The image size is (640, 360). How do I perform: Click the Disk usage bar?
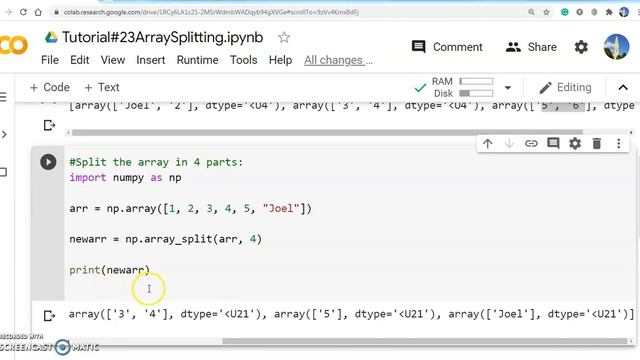476,93
